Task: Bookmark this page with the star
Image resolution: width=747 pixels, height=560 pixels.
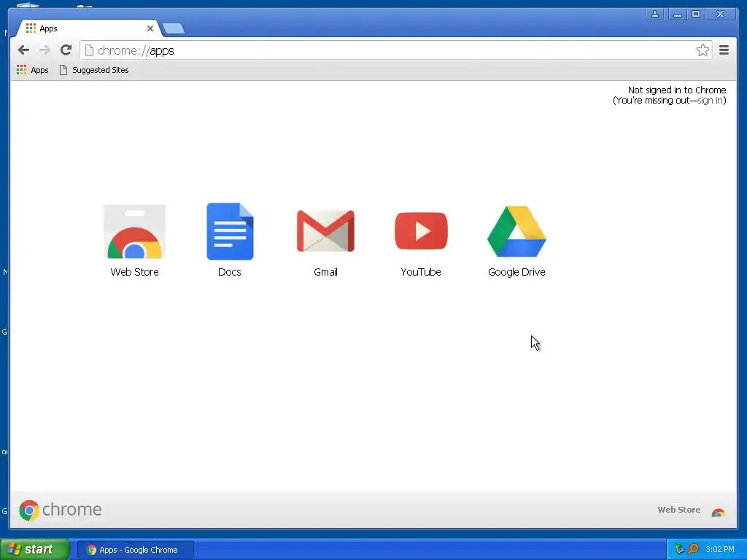Action: [x=703, y=50]
